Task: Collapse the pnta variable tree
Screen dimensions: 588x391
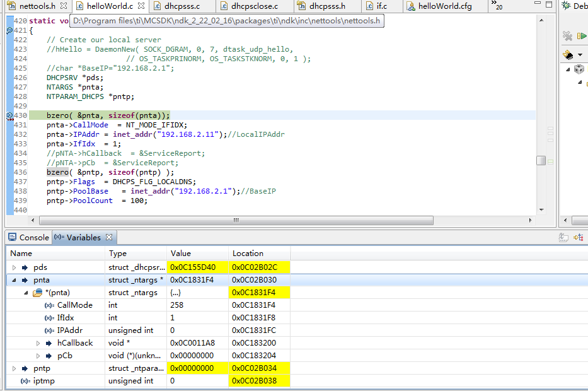Action: [x=14, y=279]
